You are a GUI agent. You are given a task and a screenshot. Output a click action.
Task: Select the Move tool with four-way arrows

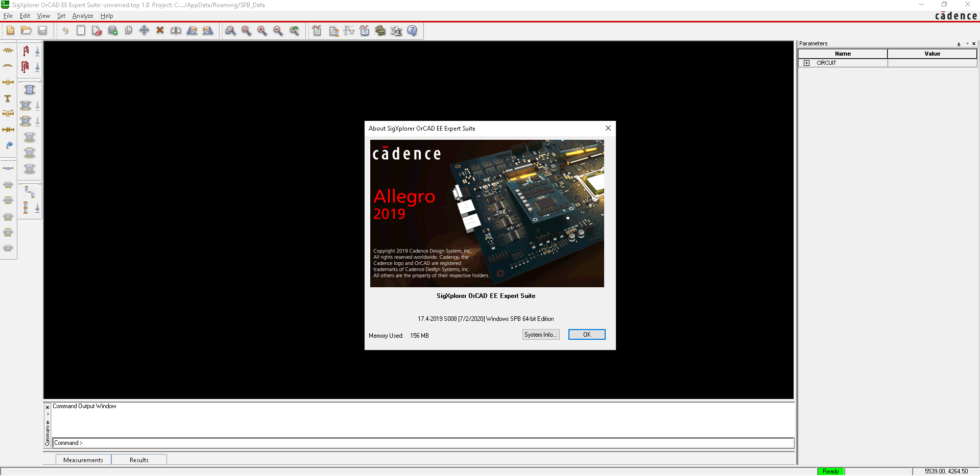pyautogui.click(x=144, y=31)
